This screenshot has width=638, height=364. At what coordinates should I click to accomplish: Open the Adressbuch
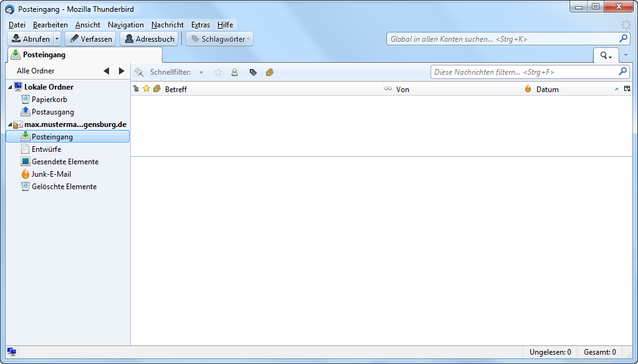point(149,39)
